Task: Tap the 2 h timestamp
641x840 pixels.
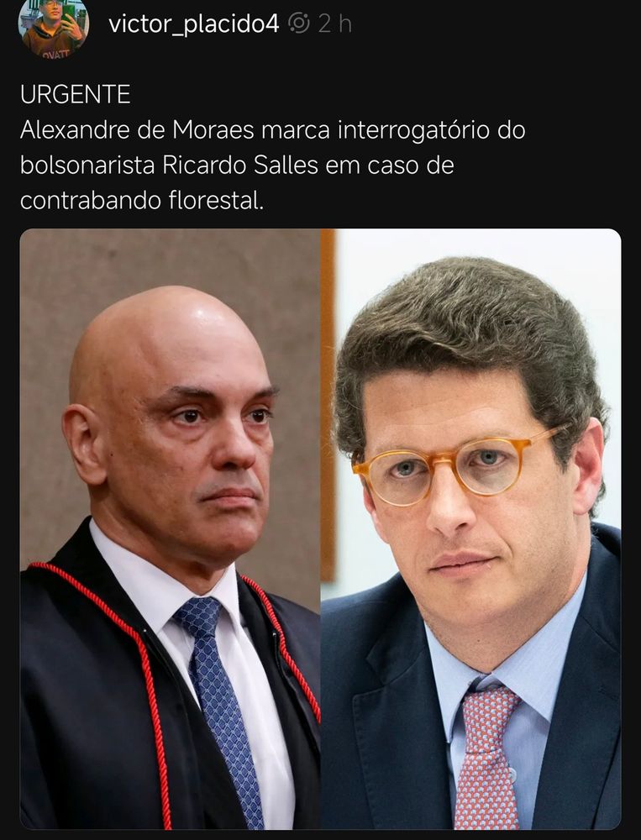Action: [x=334, y=24]
